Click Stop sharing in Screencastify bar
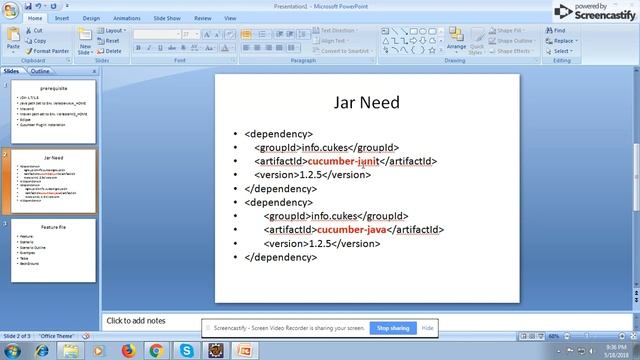Screen dimensions: 640x360 [393, 328]
